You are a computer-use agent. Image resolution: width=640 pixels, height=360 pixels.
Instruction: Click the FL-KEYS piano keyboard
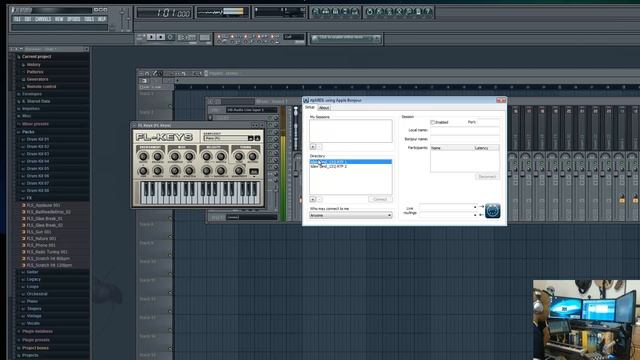tap(200, 193)
